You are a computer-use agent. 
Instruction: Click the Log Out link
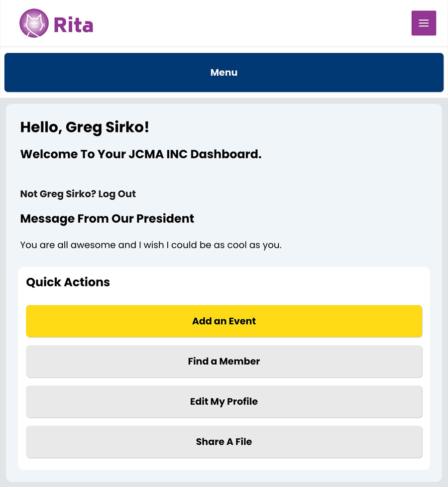pos(117,194)
